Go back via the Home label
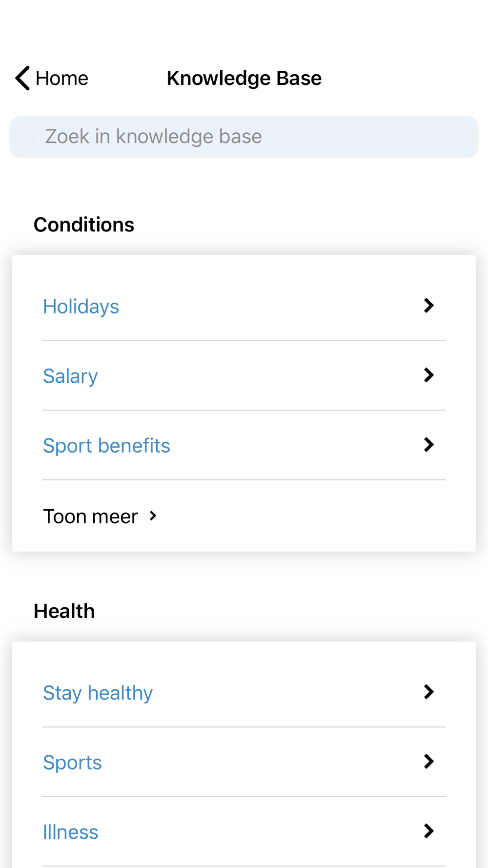The height and width of the screenshot is (868, 488). [61, 78]
